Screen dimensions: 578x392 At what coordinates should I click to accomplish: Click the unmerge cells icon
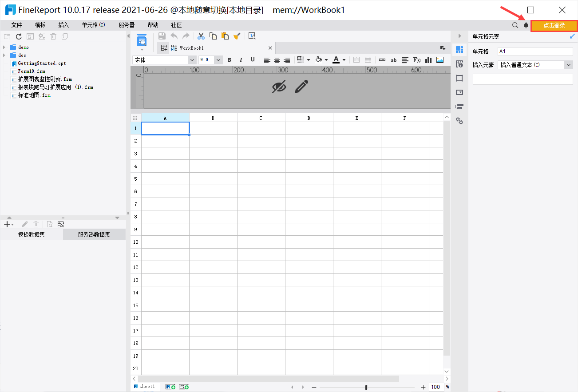pyautogui.click(x=368, y=60)
